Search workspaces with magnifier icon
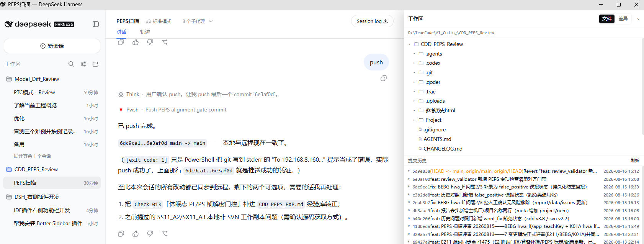Screen dimensions: 644x244 pos(71,64)
